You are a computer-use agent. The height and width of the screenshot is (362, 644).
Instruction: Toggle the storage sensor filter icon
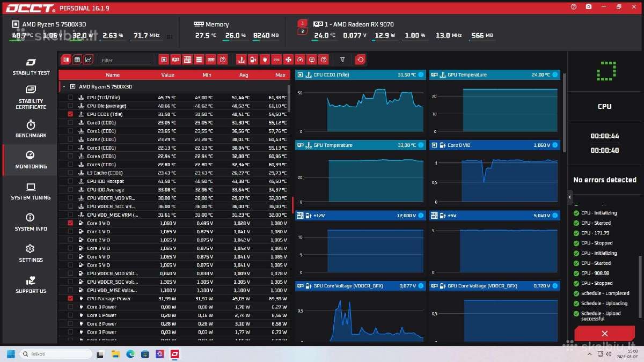199,60
